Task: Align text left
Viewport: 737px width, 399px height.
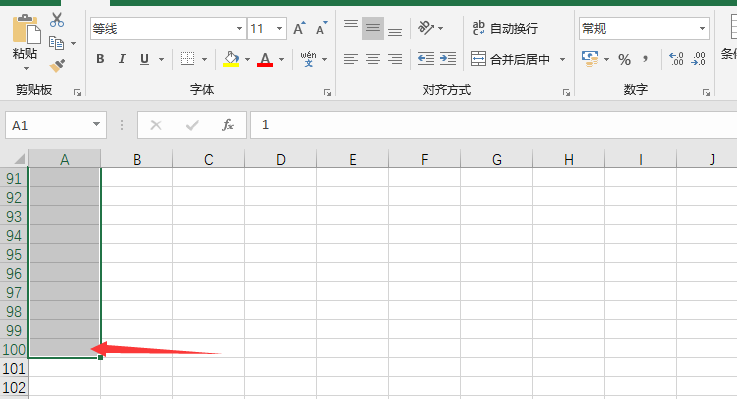Action: (x=351, y=59)
